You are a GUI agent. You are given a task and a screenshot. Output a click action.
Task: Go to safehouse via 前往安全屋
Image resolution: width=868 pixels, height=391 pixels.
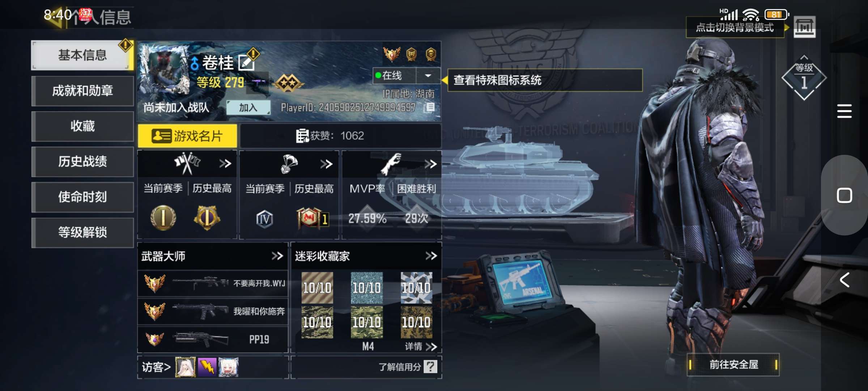733,364
